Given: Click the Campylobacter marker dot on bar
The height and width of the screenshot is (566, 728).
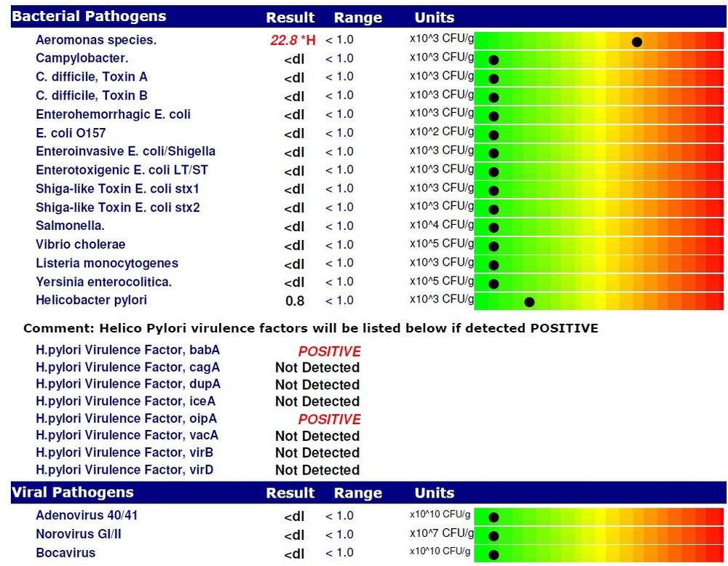Looking at the screenshot, I should click(x=494, y=60).
